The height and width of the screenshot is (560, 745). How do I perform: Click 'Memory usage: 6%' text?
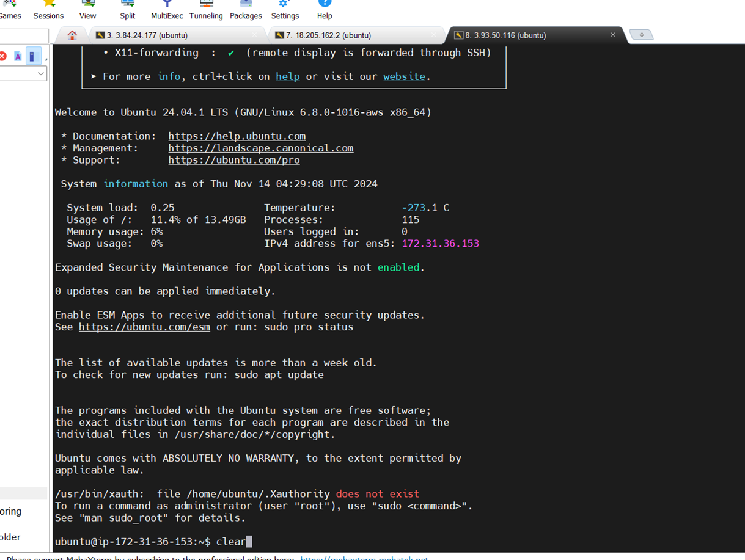(114, 231)
